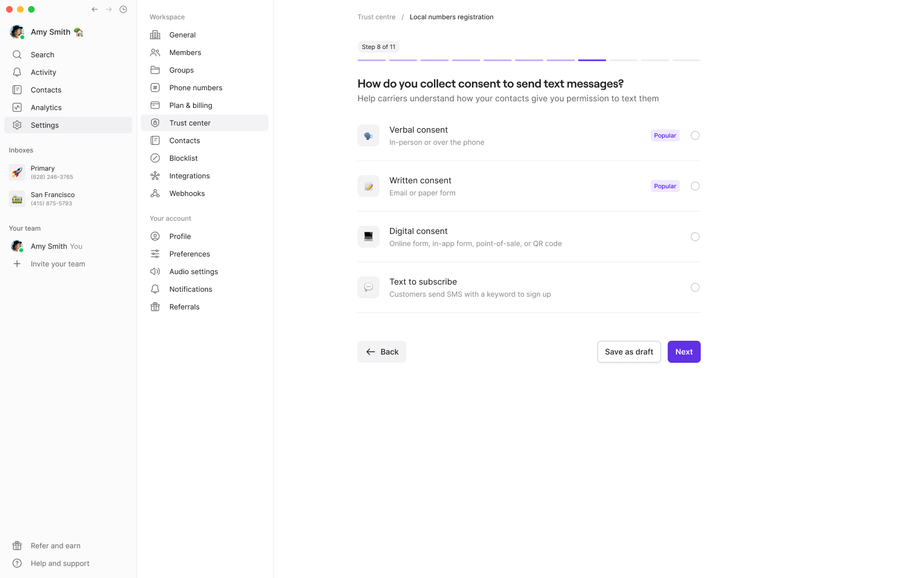Viewport: 924px width, 578px height.
Task: Open workspace Contacts settings
Action: tap(205, 140)
